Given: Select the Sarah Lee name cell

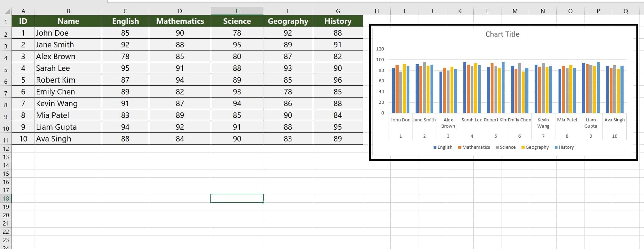Looking at the screenshot, I should click(x=69, y=68).
